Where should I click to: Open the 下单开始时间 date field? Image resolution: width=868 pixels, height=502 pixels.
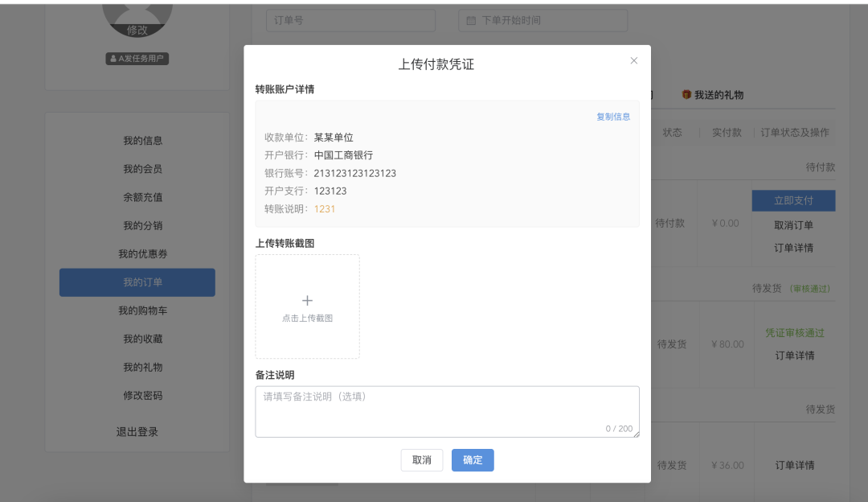coord(543,20)
